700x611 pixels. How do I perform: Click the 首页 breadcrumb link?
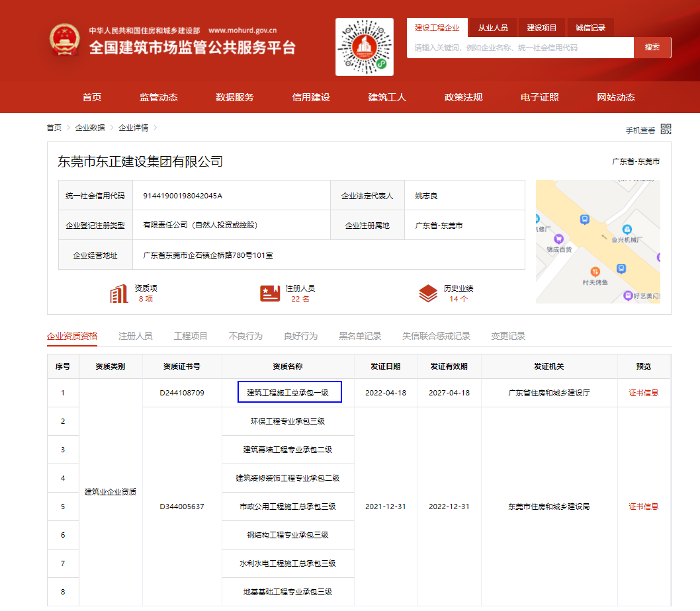click(54, 128)
